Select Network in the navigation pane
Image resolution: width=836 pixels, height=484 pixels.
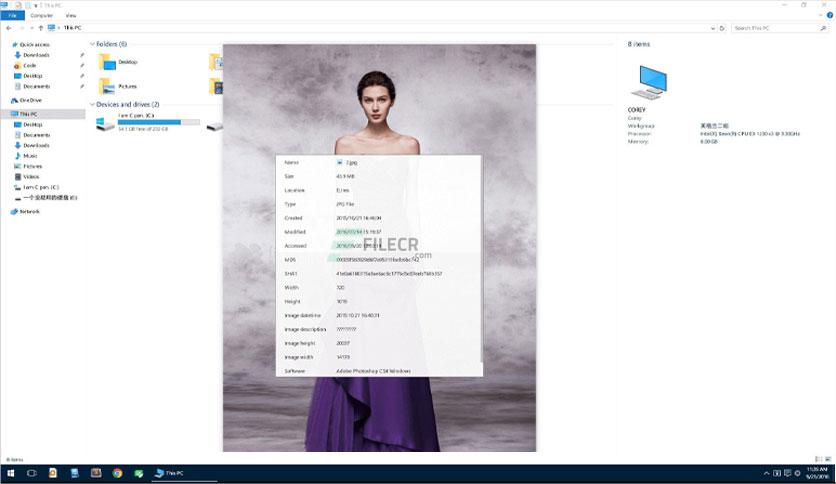coord(25,212)
